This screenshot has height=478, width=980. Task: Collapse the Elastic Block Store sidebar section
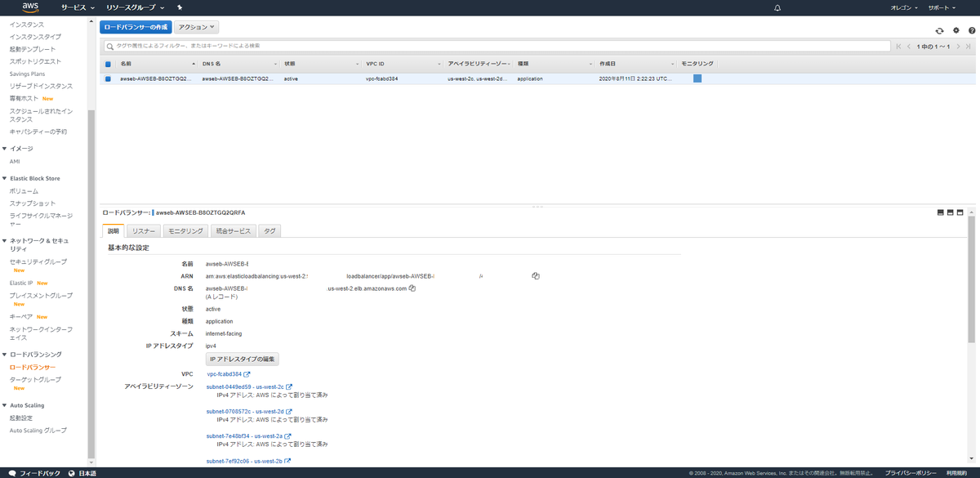(4, 178)
